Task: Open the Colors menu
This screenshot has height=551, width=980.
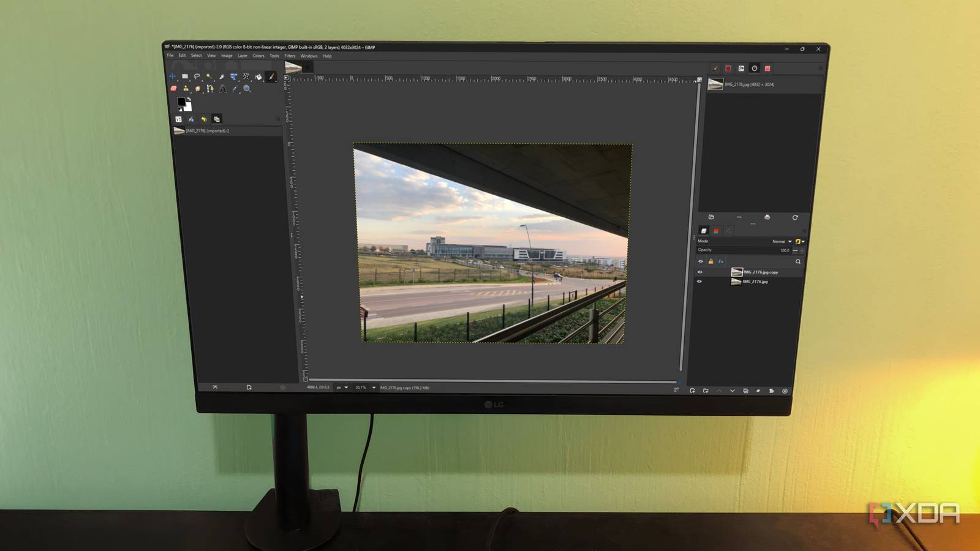Action: (x=258, y=56)
